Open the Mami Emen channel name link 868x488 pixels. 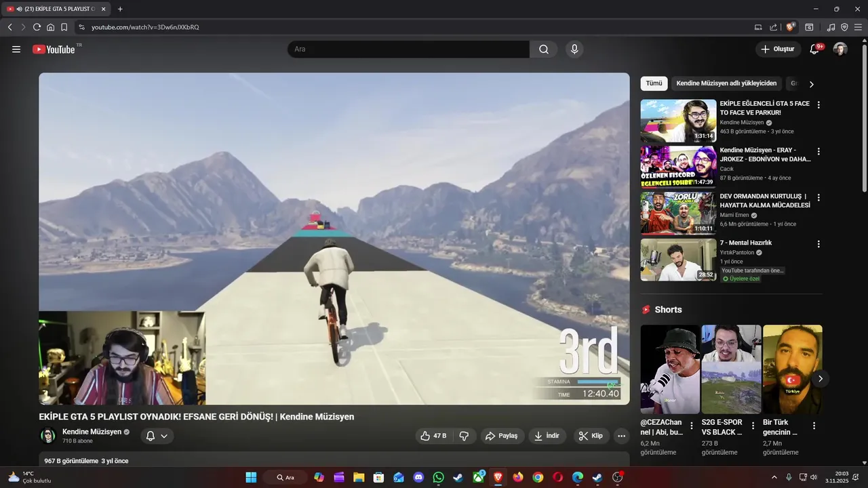(x=735, y=215)
